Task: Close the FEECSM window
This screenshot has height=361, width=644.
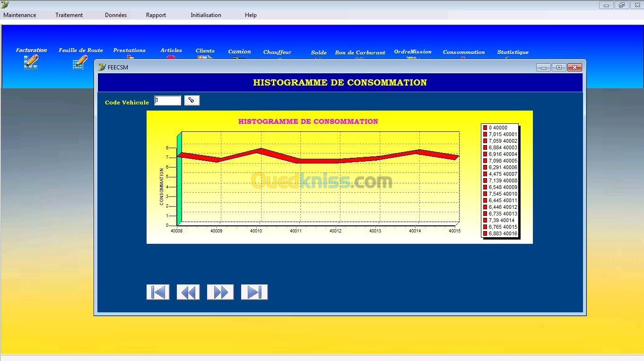Action: (574, 68)
